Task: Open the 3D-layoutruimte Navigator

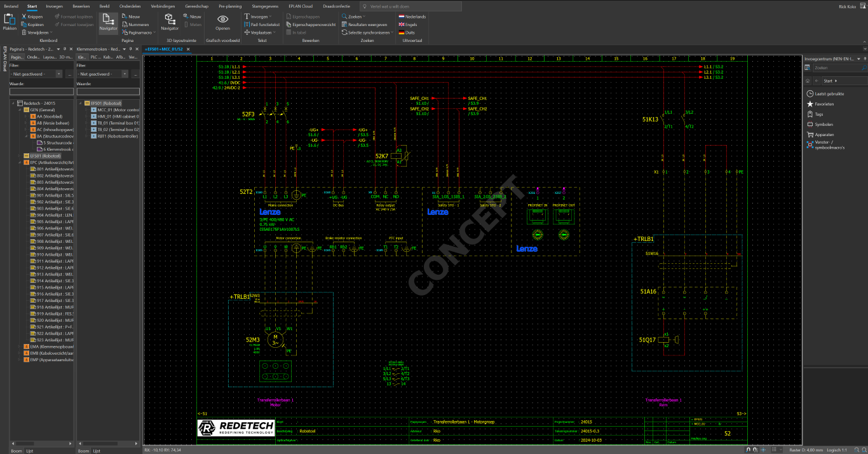Action: click(x=170, y=22)
